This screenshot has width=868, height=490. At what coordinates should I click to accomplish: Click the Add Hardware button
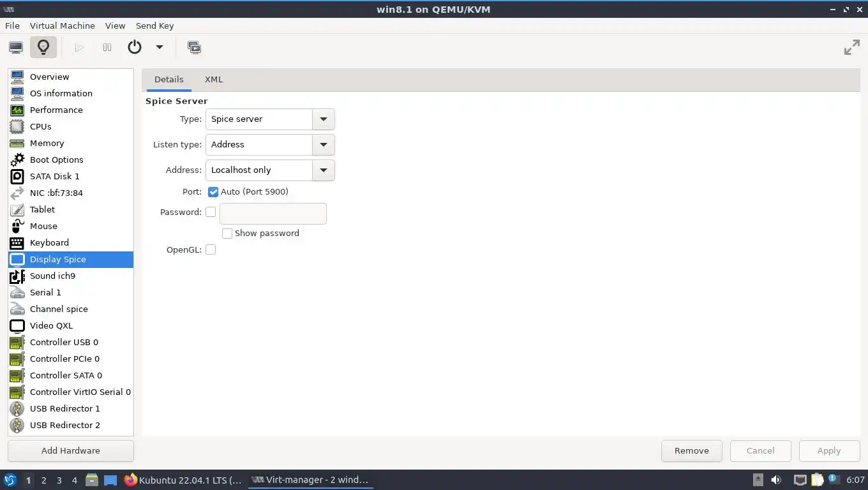71,450
